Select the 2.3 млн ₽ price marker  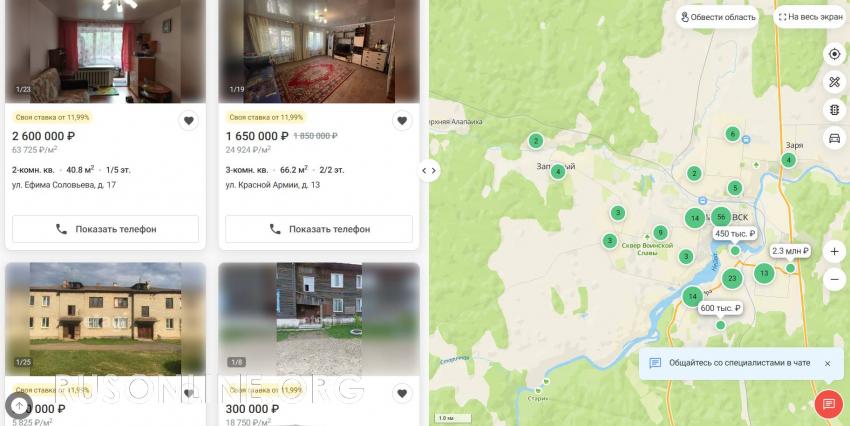coord(790,251)
